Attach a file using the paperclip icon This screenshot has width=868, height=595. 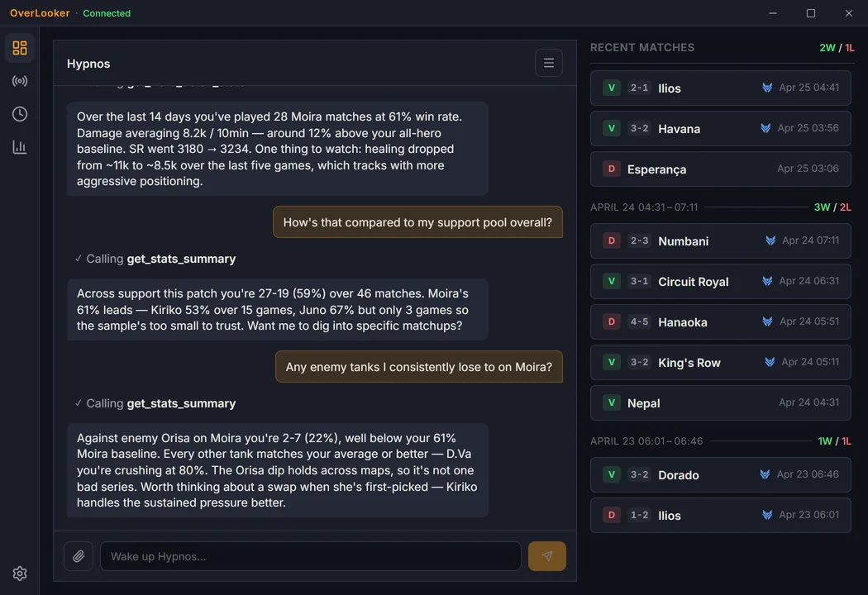click(x=79, y=556)
